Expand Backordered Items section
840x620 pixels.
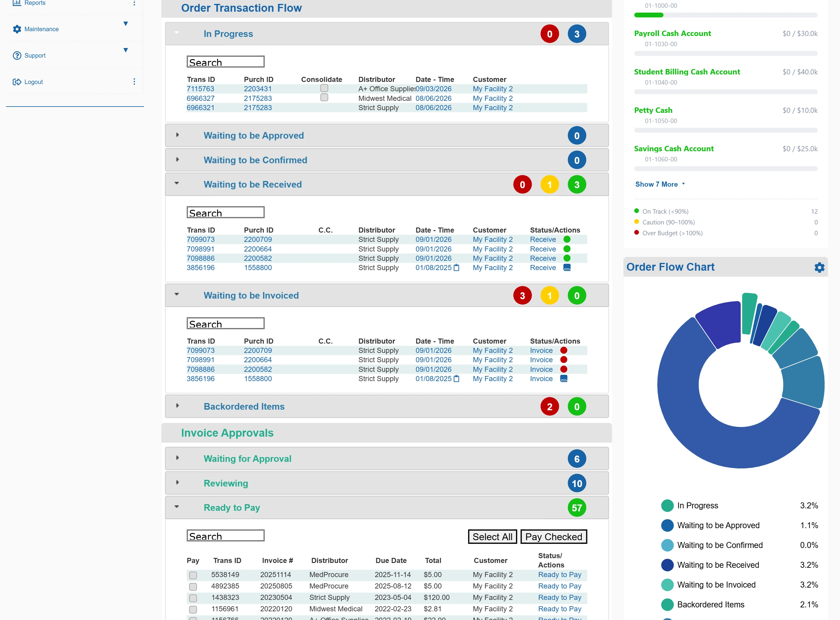pyautogui.click(x=178, y=406)
